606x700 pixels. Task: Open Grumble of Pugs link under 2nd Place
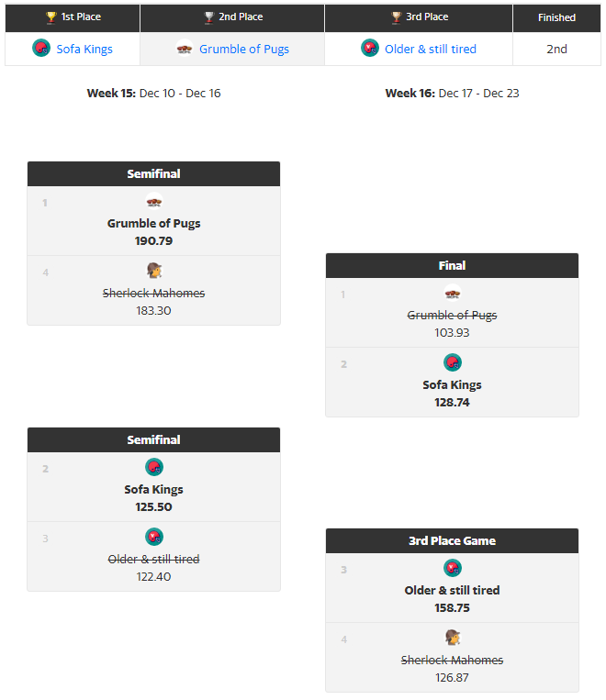(x=244, y=49)
